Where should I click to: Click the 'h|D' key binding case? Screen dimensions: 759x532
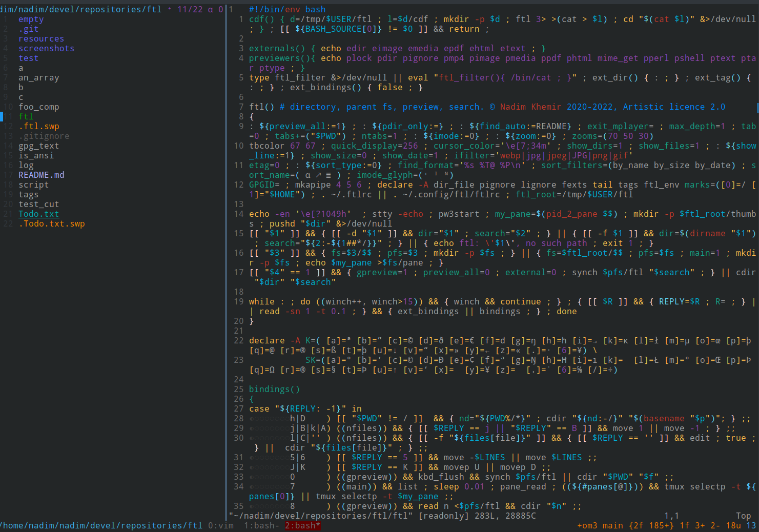tap(298, 419)
